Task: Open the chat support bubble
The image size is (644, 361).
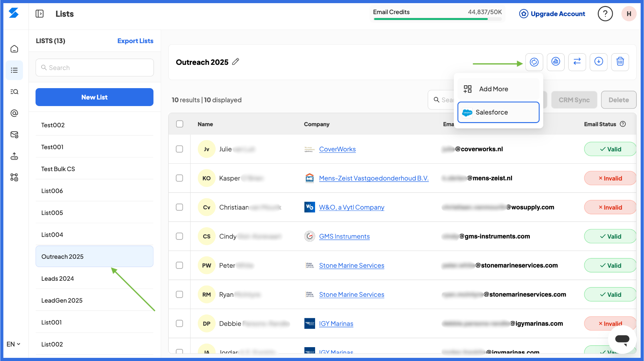Action: coord(622,339)
